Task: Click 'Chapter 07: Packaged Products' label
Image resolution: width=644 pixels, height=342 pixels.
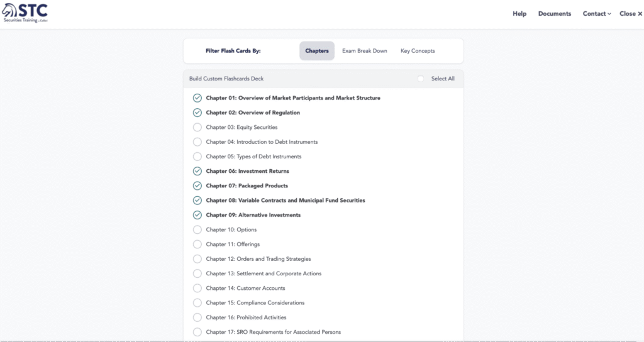Action: [247, 185]
